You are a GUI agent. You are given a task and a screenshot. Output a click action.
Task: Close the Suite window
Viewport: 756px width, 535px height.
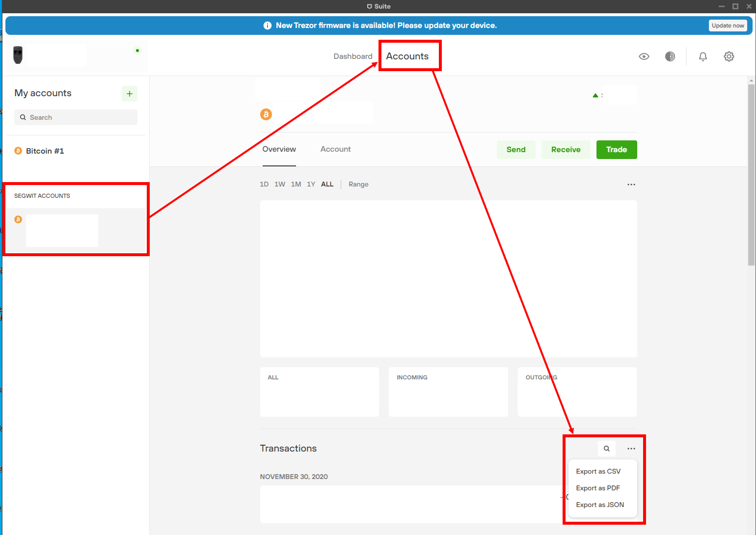coord(749,6)
